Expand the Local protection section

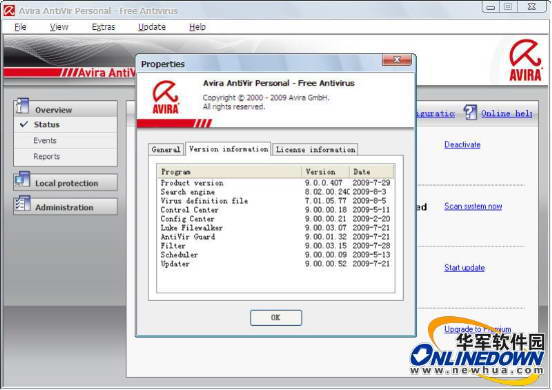(65, 183)
